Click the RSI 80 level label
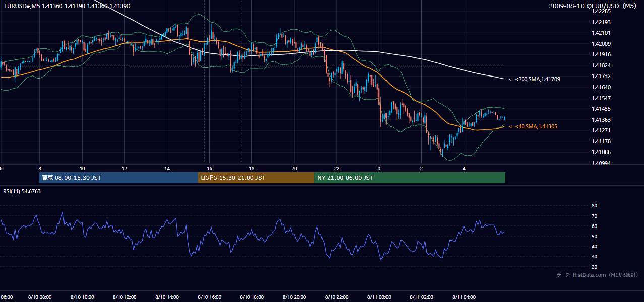Screen dimensions: 644x302 (x=594, y=206)
